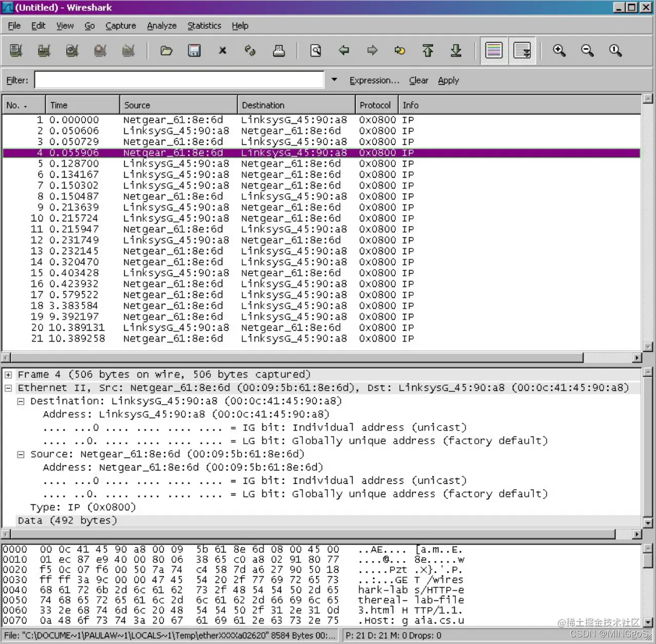Select packet 21 at time 10.389258
The height and width of the screenshot is (644, 656).
(x=321, y=338)
